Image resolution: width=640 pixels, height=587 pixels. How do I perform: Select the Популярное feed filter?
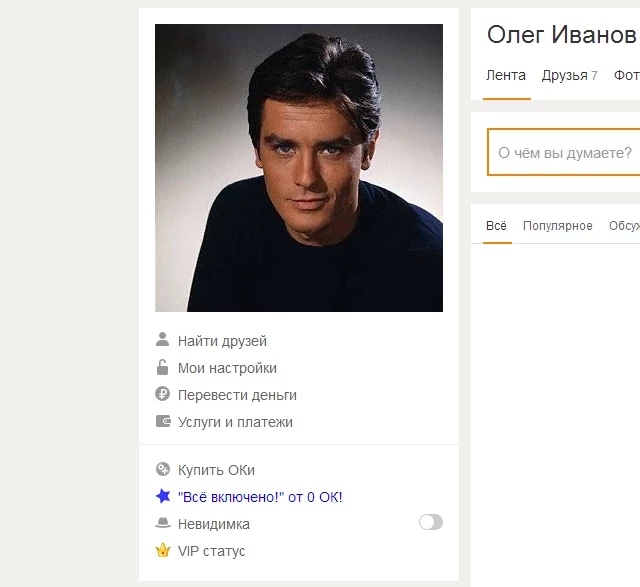(558, 226)
